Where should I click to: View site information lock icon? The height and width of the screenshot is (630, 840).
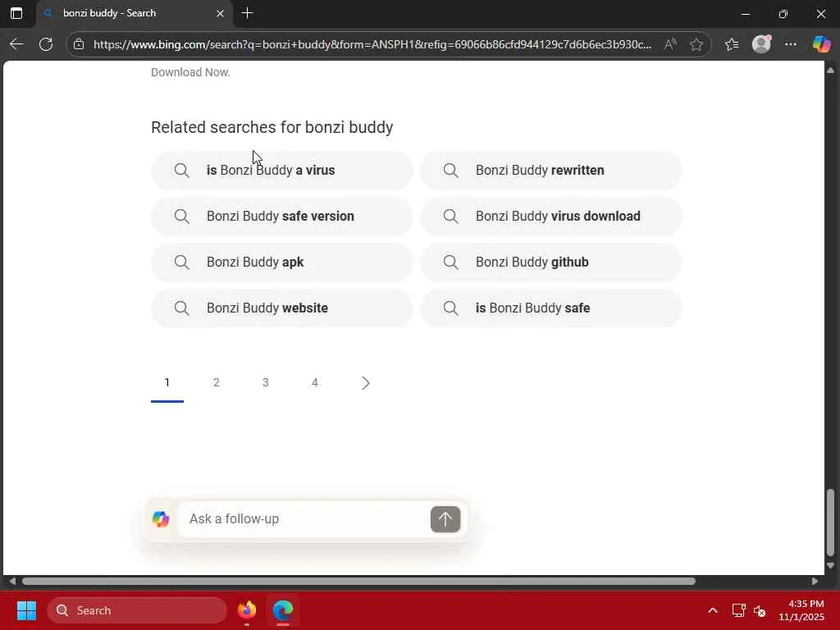[x=79, y=44]
